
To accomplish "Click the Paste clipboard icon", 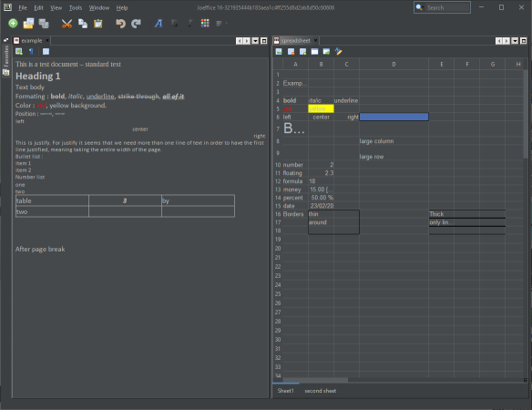I will pyautogui.click(x=98, y=24).
